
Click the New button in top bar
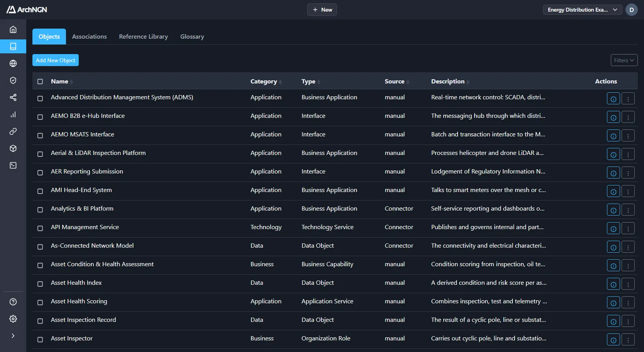click(x=322, y=10)
